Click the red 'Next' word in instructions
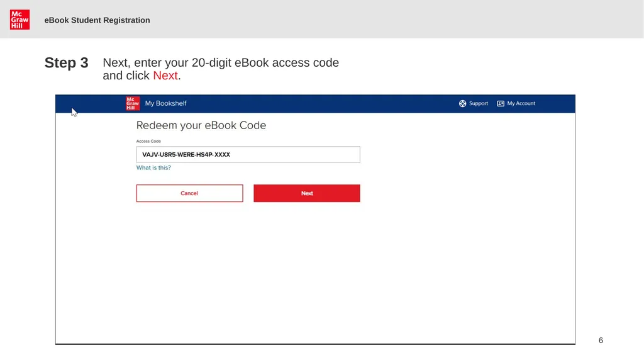Image resolution: width=644 pixels, height=362 pixels. pos(165,76)
